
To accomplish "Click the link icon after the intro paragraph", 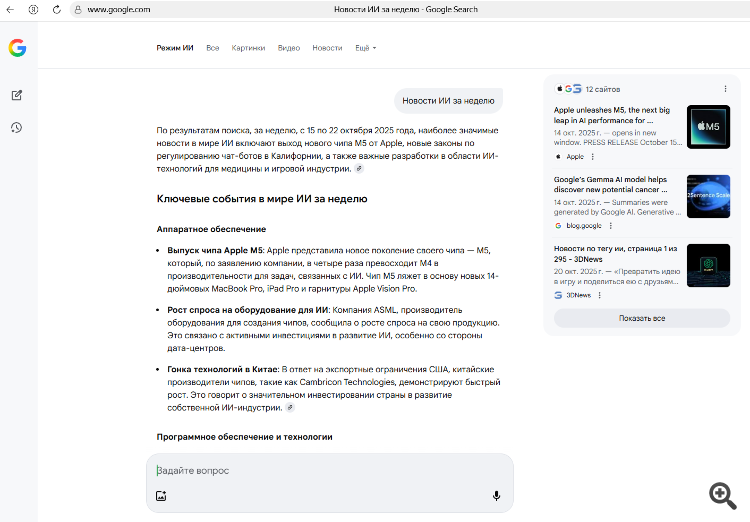I will pos(359,168).
